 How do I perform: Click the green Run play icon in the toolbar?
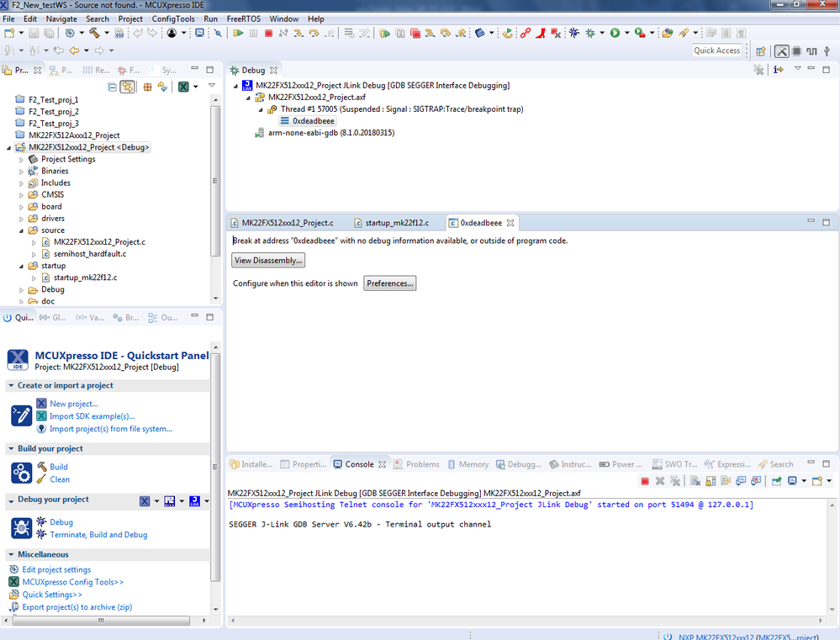(x=615, y=34)
